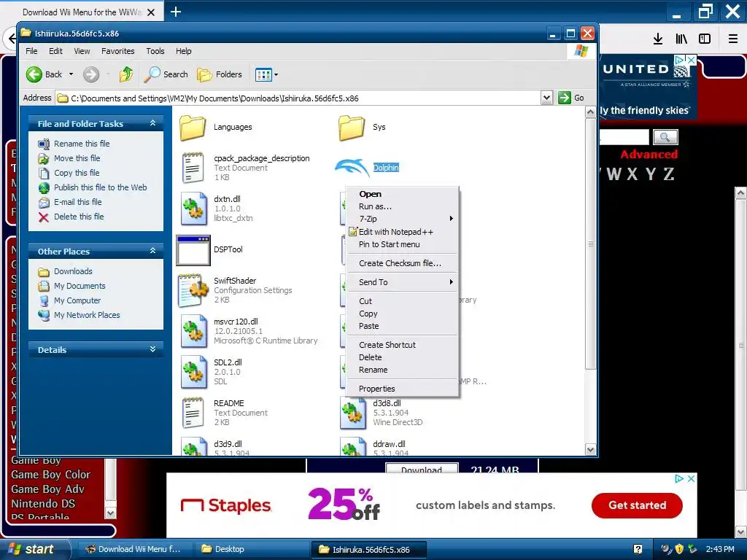Click the Search magnifier toolbar button
This screenshot has height=560, width=747.
(166, 74)
